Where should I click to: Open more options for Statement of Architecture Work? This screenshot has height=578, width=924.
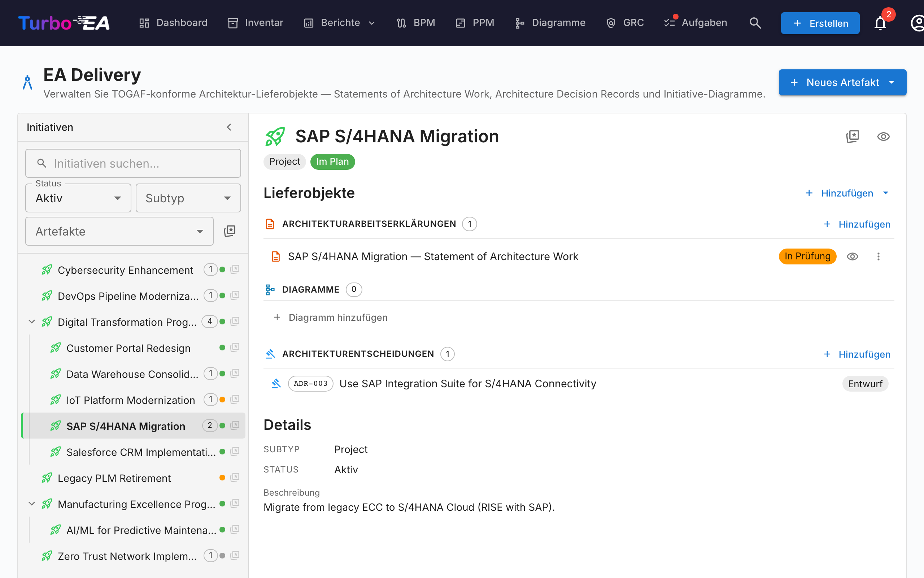click(x=878, y=256)
